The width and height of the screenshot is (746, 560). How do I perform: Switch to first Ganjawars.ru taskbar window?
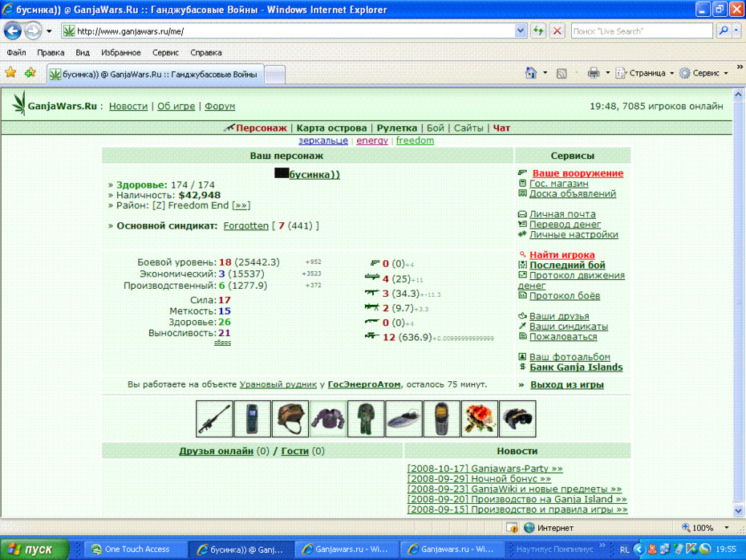pos(347,549)
